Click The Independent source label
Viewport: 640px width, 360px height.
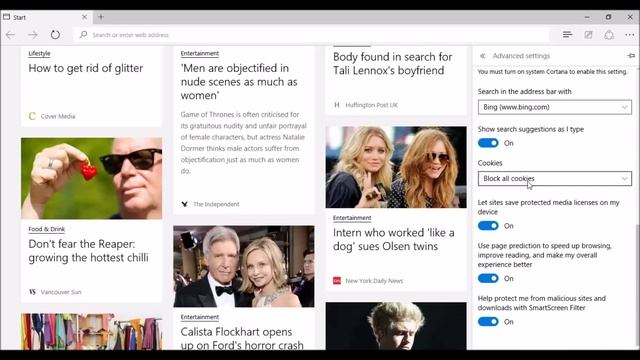216,204
